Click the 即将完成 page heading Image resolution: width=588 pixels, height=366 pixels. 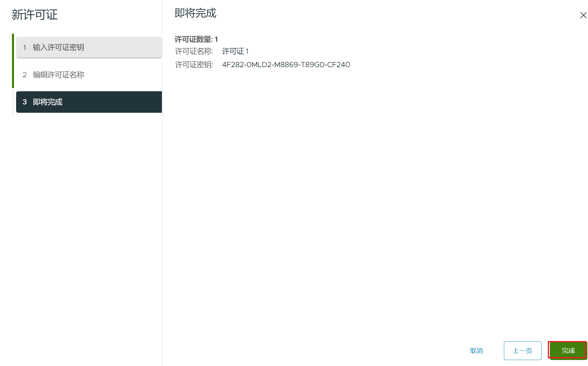point(195,13)
